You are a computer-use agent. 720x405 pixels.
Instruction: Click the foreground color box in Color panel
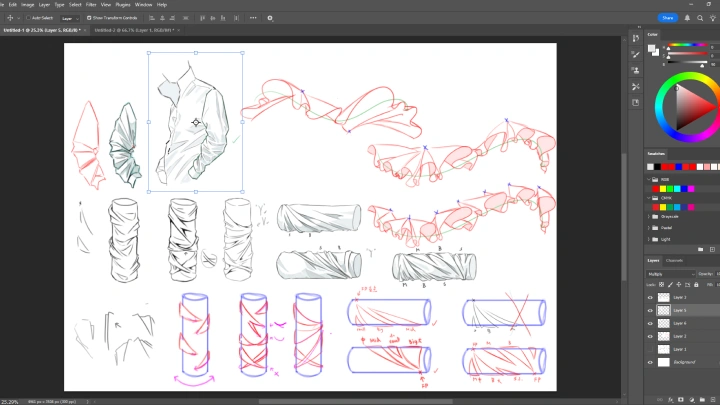[x=652, y=48]
